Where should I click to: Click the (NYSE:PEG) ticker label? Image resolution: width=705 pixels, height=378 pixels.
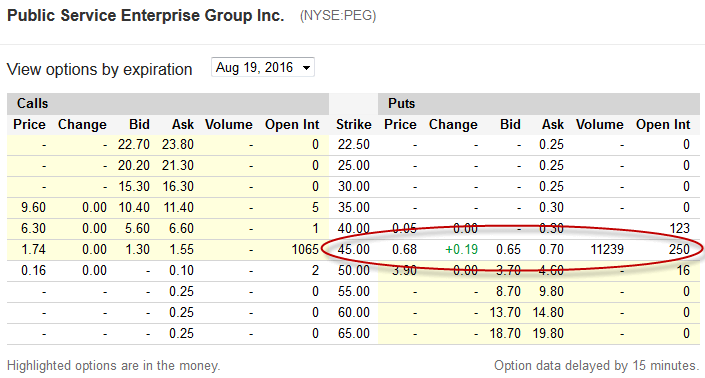coord(338,16)
